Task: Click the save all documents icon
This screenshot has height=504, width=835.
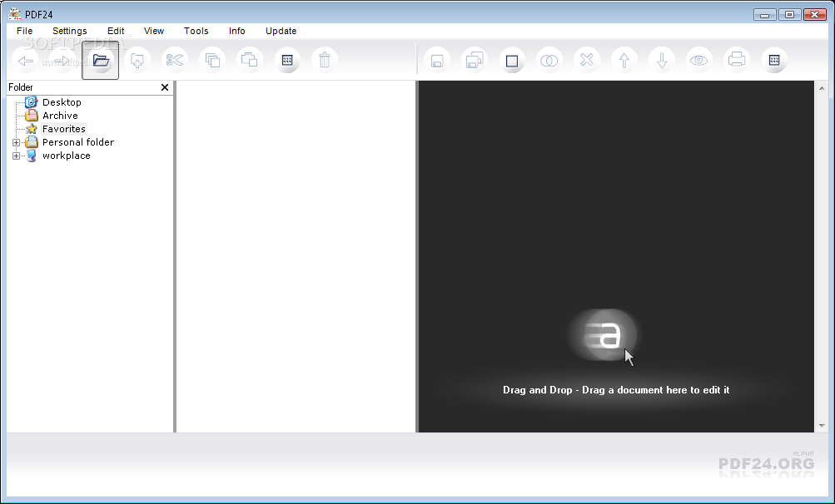Action: tap(475, 60)
